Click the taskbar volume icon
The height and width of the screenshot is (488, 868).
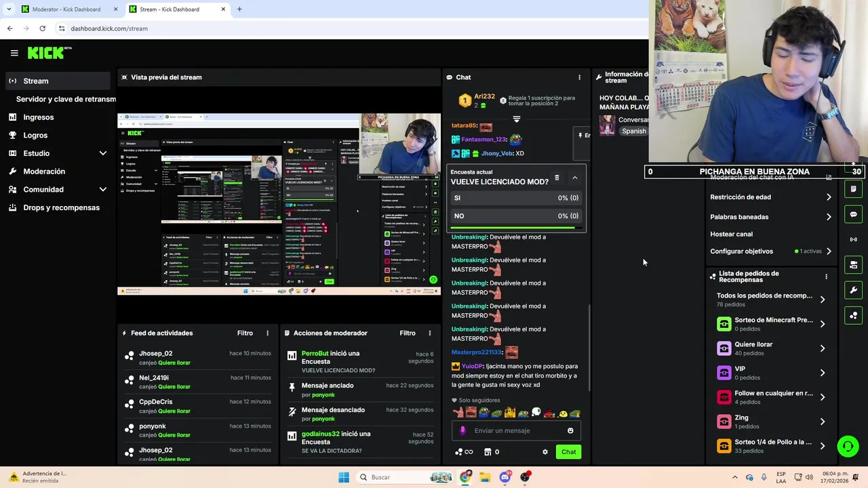(810, 477)
